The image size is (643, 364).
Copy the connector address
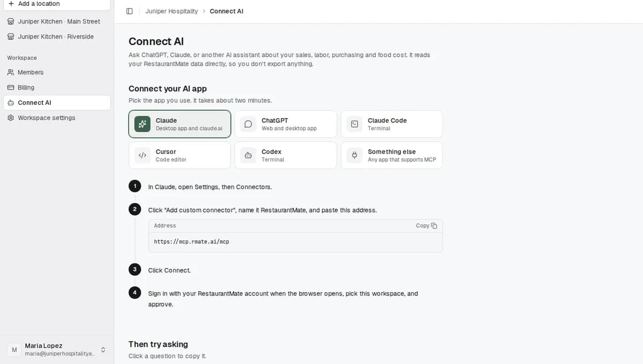[x=427, y=226]
